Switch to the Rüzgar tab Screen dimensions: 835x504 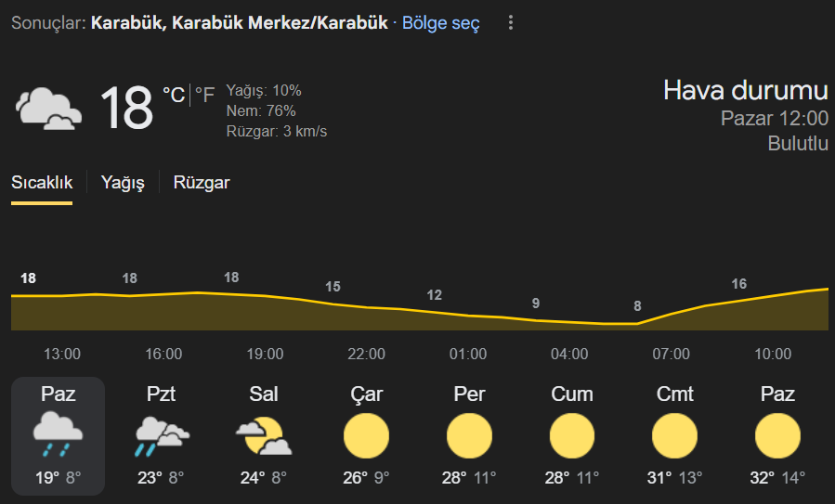pos(202,183)
